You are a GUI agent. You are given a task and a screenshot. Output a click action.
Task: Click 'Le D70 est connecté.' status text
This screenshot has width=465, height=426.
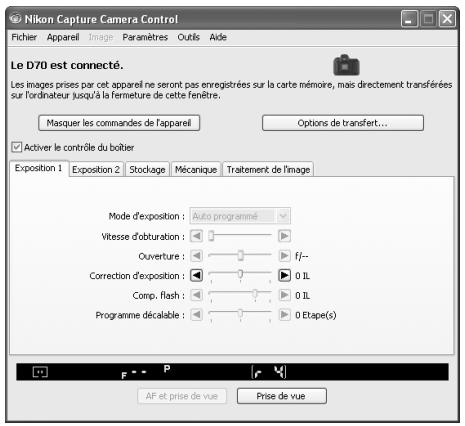(x=67, y=65)
